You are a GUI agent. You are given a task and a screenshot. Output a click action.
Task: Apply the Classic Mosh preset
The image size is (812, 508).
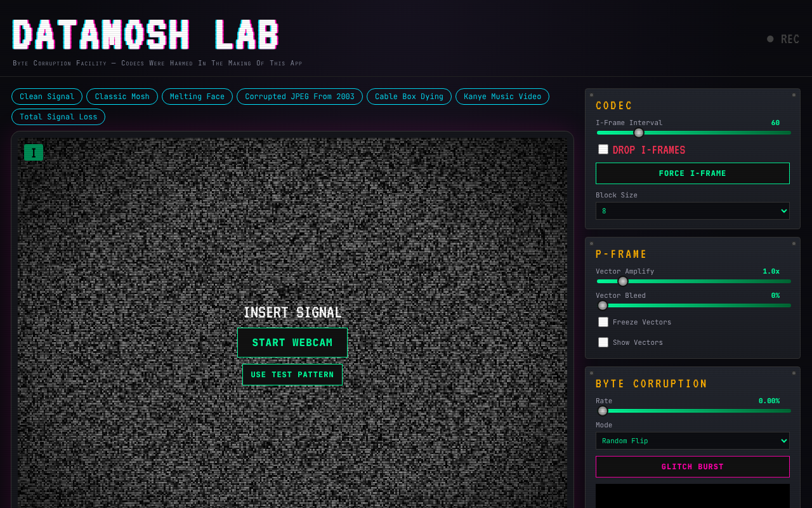point(122,97)
